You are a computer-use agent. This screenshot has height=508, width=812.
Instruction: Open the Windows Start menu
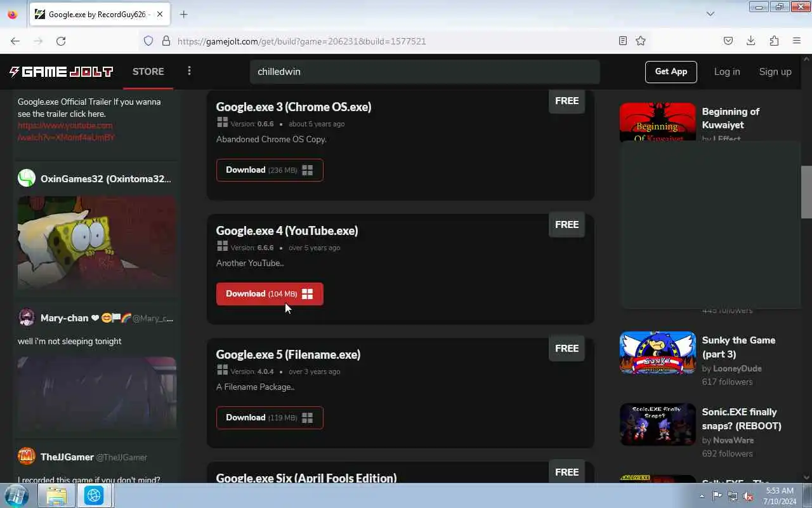click(16, 495)
